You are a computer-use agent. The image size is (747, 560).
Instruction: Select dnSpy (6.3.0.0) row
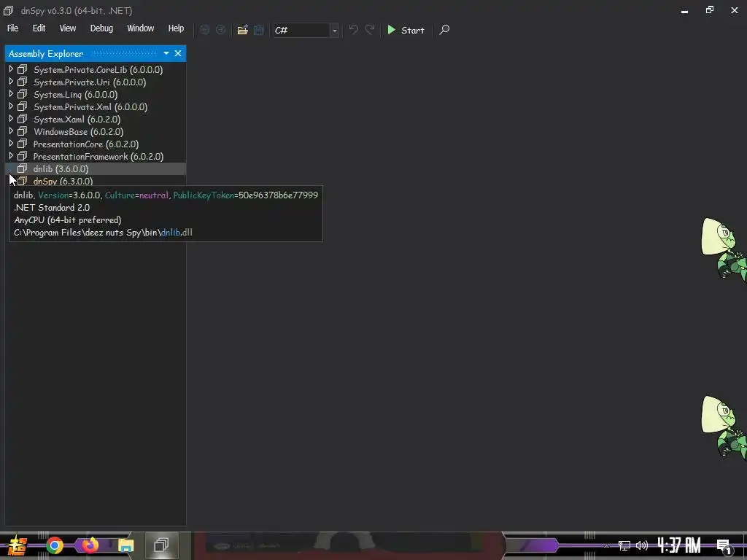click(96, 181)
